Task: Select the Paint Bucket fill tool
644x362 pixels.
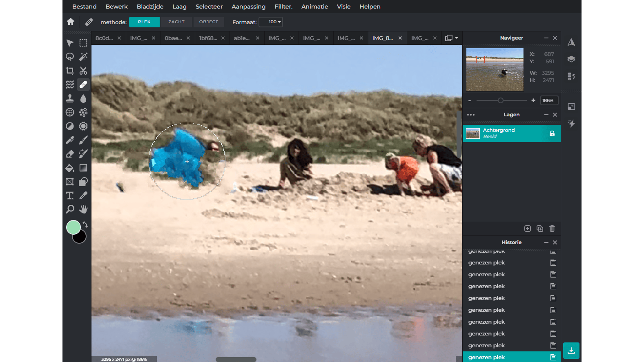Action: pyautogui.click(x=70, y=168)
